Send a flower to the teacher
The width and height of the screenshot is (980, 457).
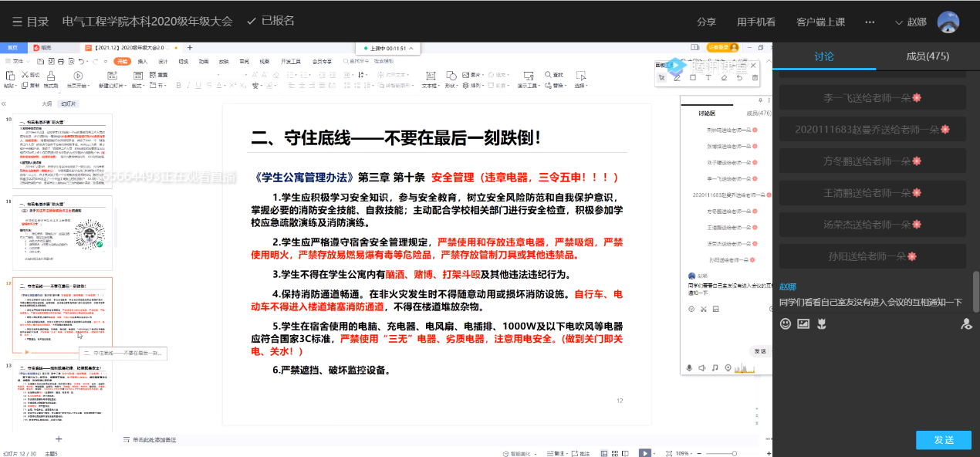tap(822, 323)
